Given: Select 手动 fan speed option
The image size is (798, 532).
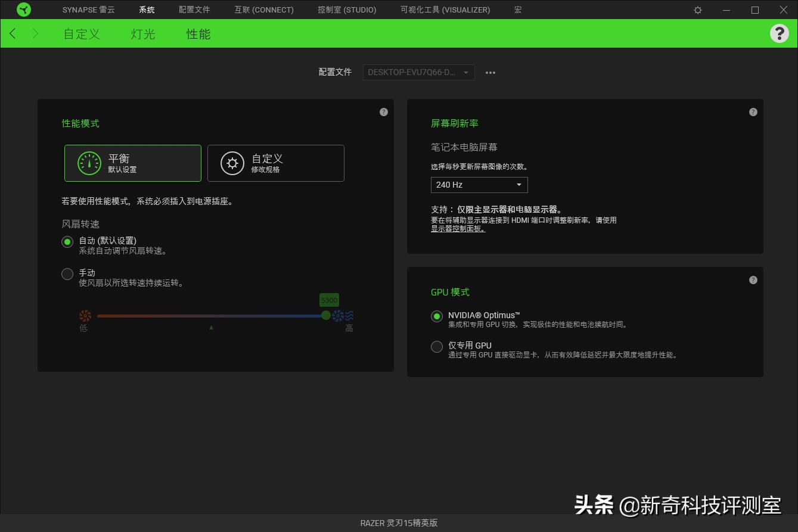Looking at the screenshot, I should tap(67, 274).
